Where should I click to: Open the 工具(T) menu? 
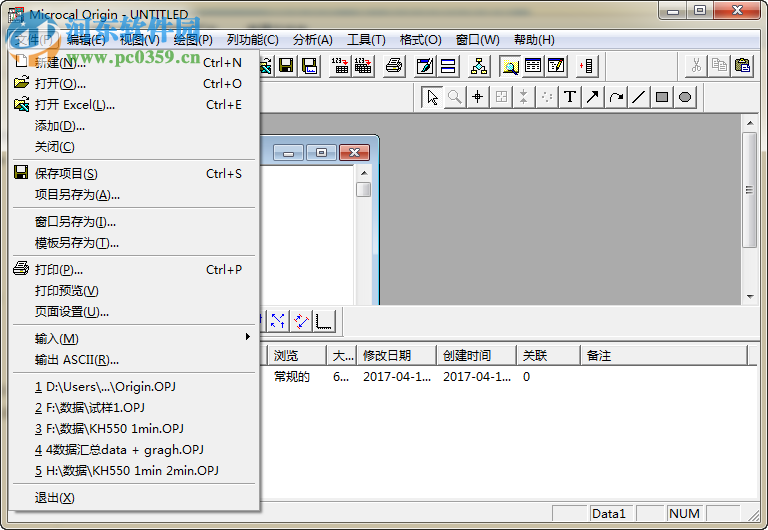pos(366,40)
